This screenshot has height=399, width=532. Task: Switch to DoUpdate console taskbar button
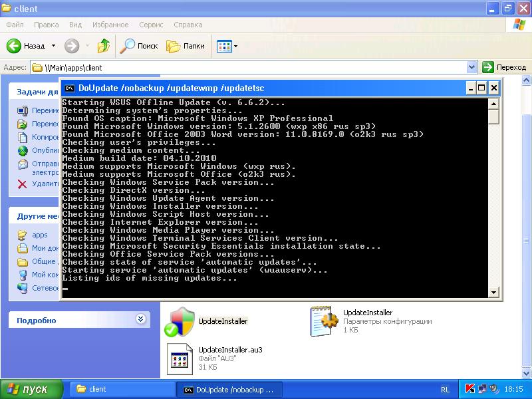point(229,389)
